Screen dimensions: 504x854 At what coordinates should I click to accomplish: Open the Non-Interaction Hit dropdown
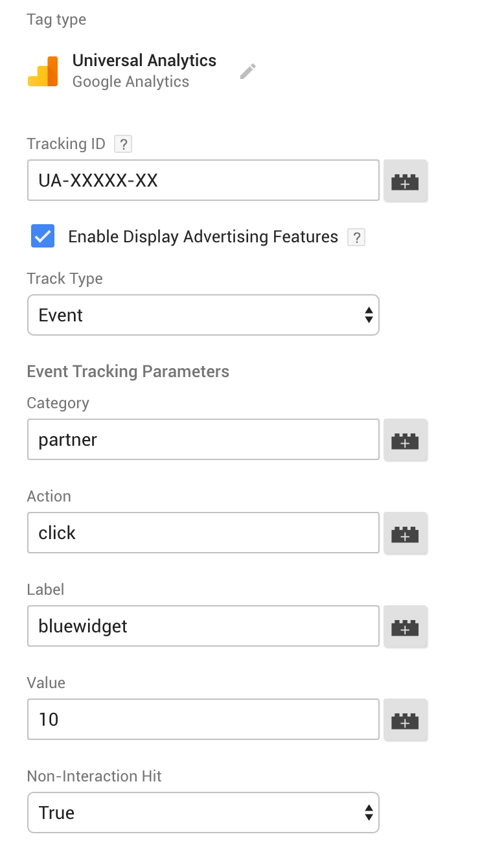pyautogui.click(x=203, y=813)
